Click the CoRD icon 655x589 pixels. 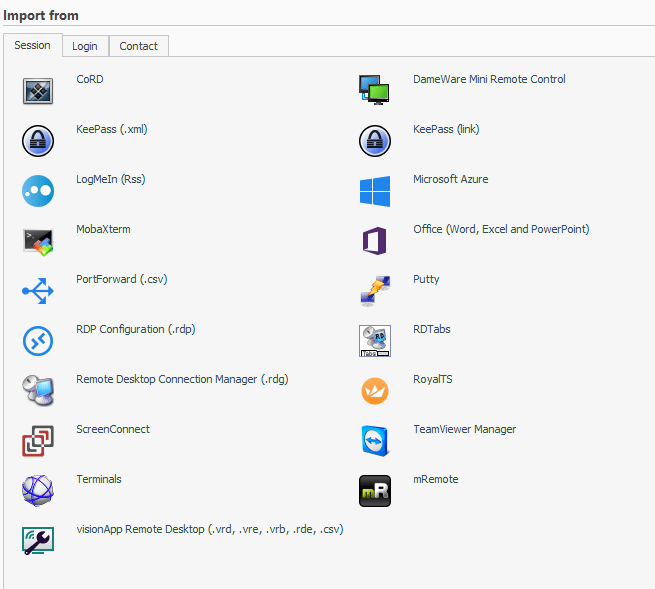click(x=38, y=91)
